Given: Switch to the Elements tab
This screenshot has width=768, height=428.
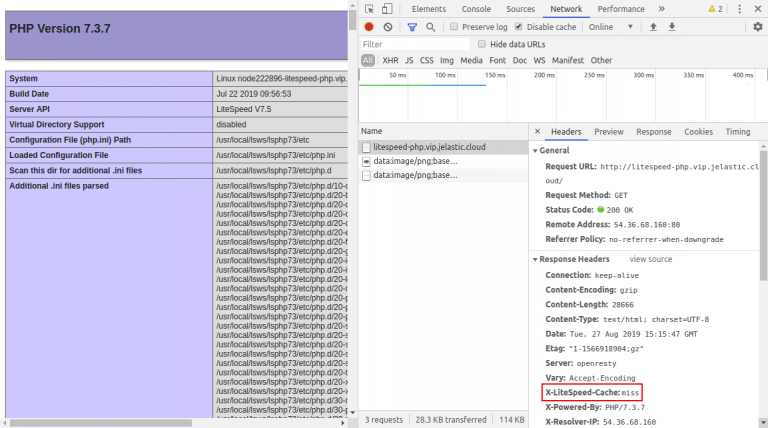Looking at the screenshot, I should [x=429, y=9].
